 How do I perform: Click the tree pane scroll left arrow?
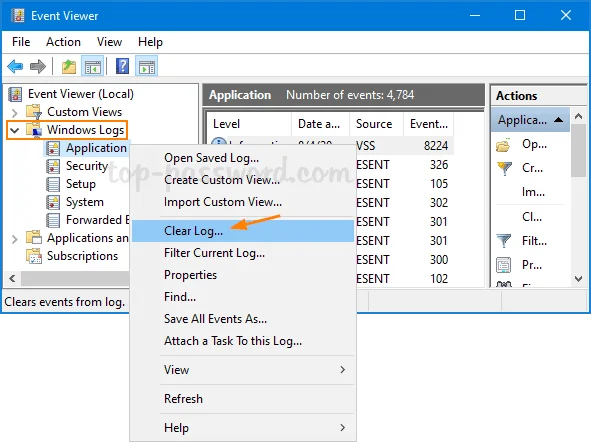point(12,279)
